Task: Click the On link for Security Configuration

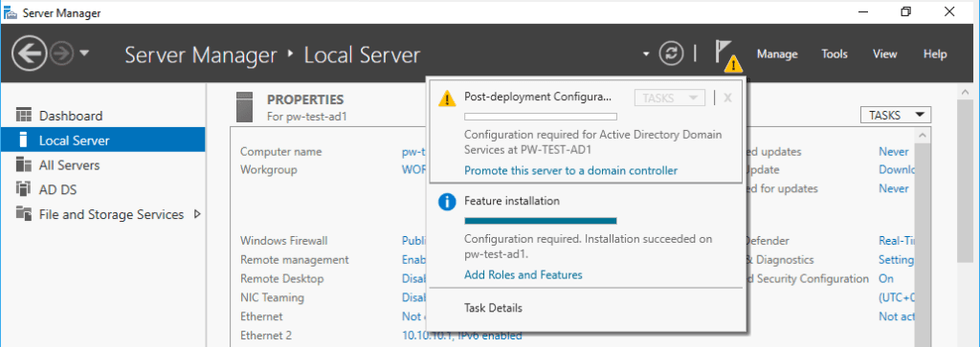Action: [x=886, y=278]
